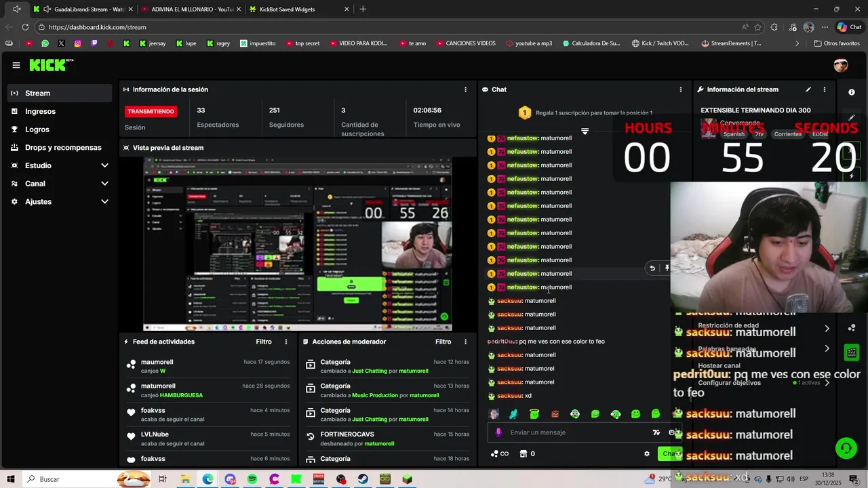This screenshot has width=868, height=488.
Task: Open Steam from the taskbar
Action: (x=363, y=479)
